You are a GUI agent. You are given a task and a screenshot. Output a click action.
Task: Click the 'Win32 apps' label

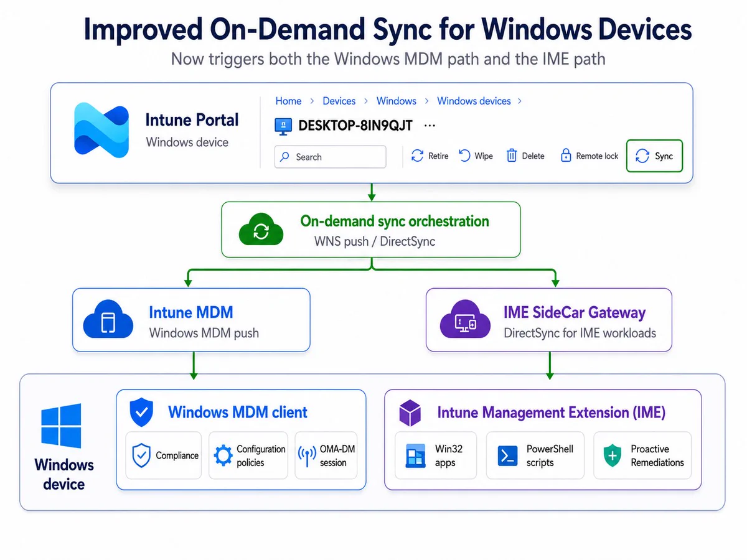pyautogui.click(x=449, y=456)
